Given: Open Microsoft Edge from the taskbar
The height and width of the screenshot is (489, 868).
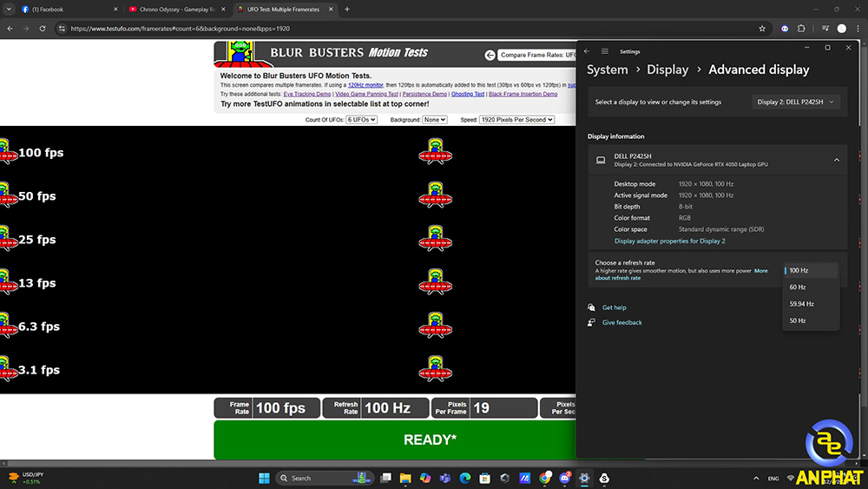Looking at the screenshot, I should pos(465,478).
